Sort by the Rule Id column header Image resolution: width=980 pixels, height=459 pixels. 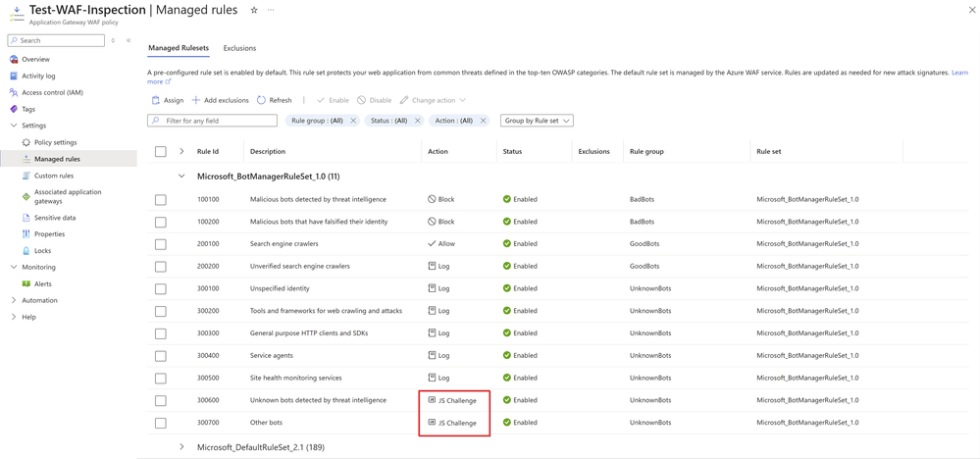pyautogui.click(x=208, y=151)
